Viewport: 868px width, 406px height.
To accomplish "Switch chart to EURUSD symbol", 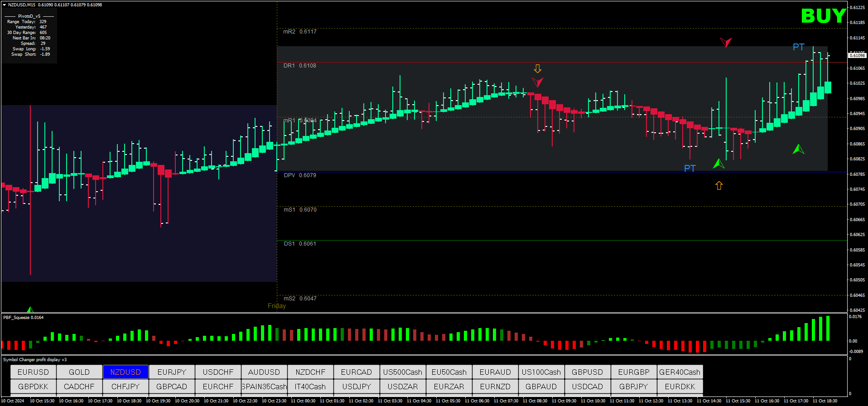I will click(33, 372).
